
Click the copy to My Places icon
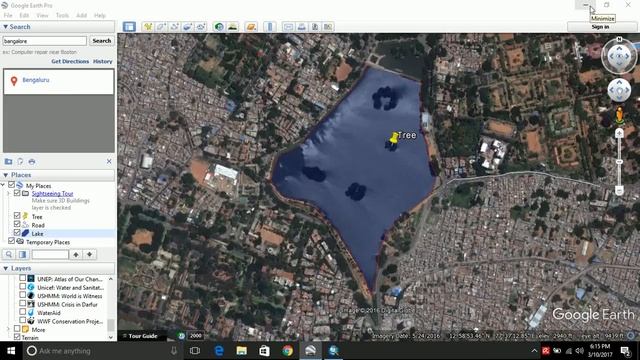20,162
